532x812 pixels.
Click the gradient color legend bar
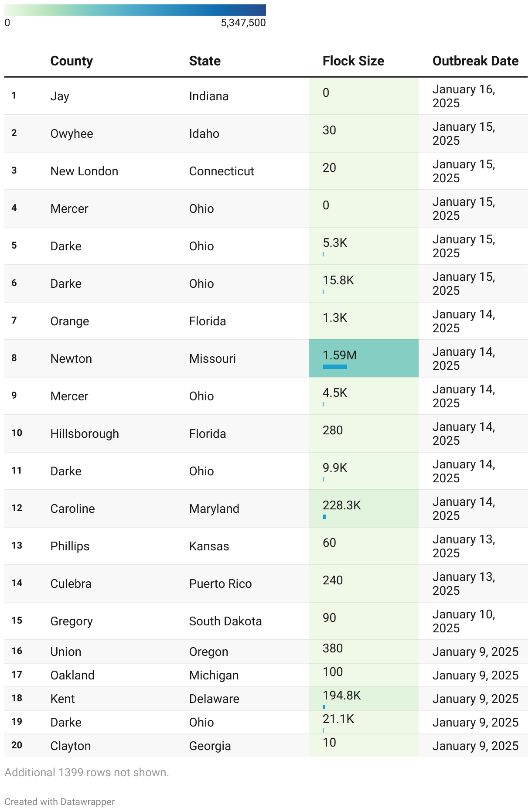(x=135, y=10)
